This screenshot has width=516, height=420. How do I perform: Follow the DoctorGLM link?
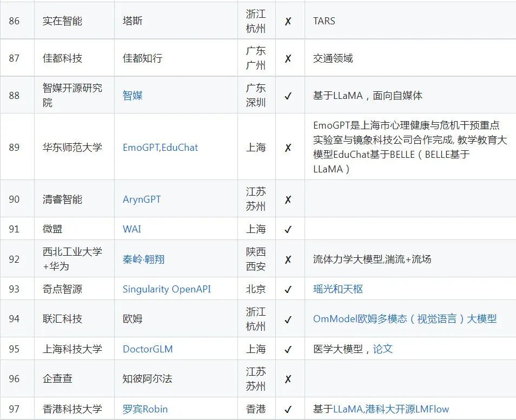148,349
